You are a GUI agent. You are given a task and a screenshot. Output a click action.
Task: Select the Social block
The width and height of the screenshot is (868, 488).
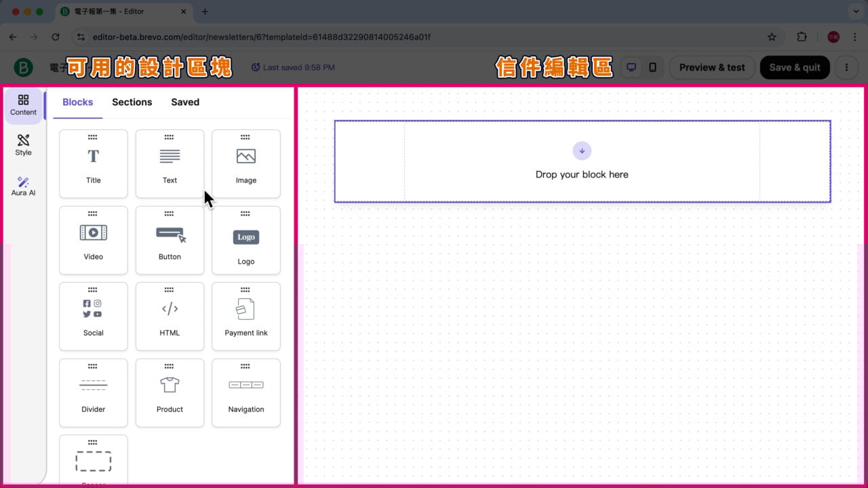94,317
